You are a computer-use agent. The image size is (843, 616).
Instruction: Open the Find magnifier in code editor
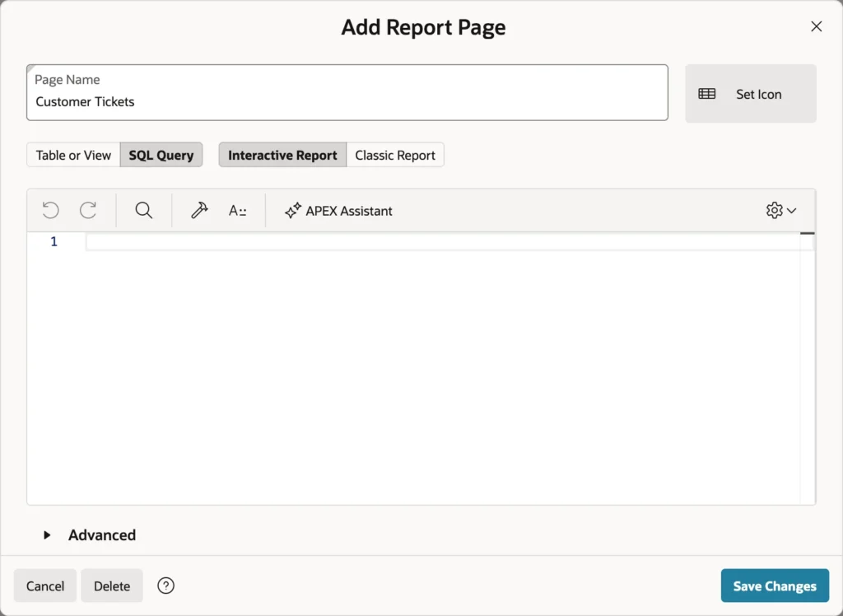pos(143,210)
